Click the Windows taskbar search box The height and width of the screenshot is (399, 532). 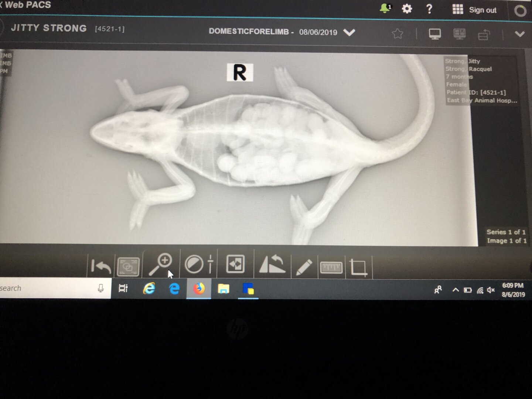tap(48, 288)
